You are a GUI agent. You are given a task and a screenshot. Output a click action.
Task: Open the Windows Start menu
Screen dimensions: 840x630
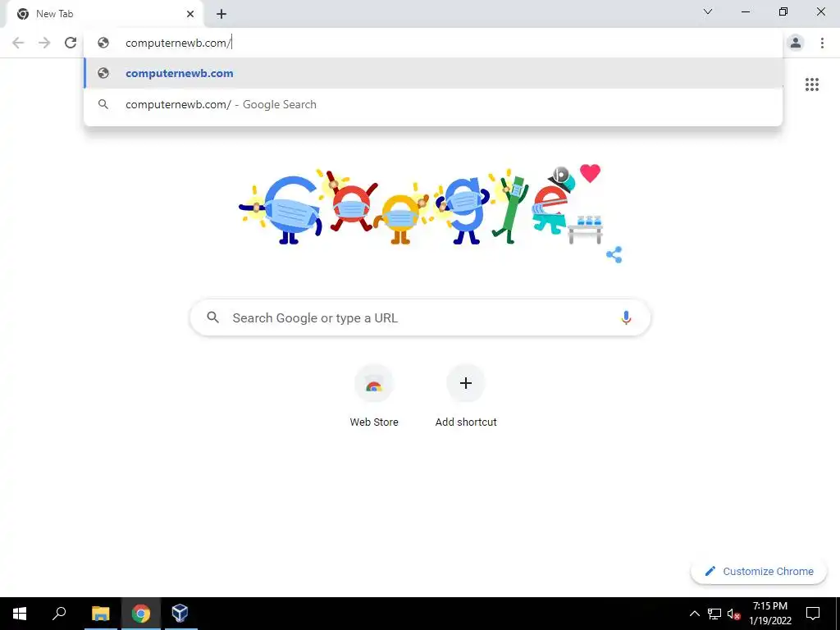20,614
